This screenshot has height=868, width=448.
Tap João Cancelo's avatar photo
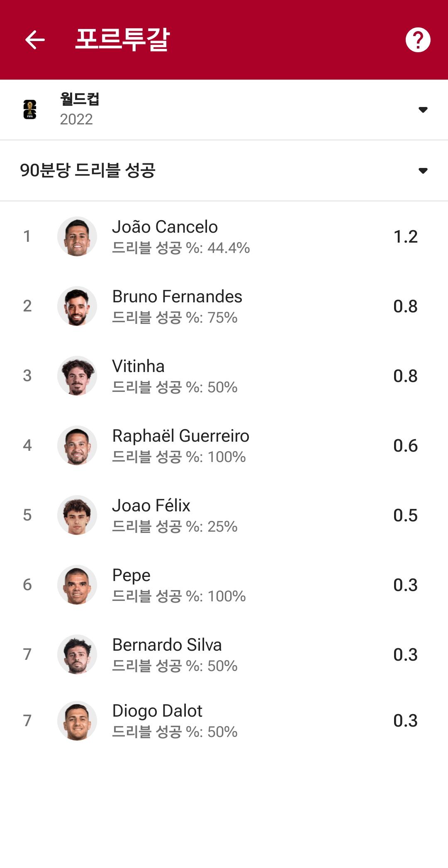pos(77,236)
